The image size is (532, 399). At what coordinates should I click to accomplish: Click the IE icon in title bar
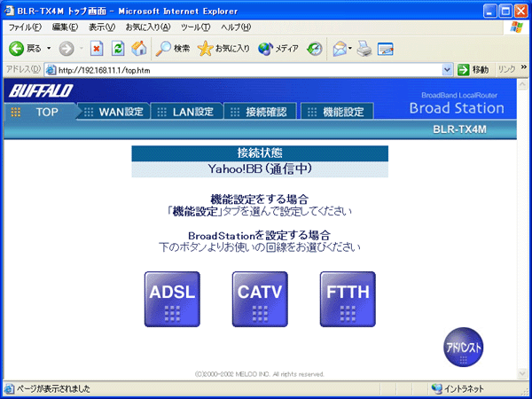pyautogui.click(x=9, y=12)
